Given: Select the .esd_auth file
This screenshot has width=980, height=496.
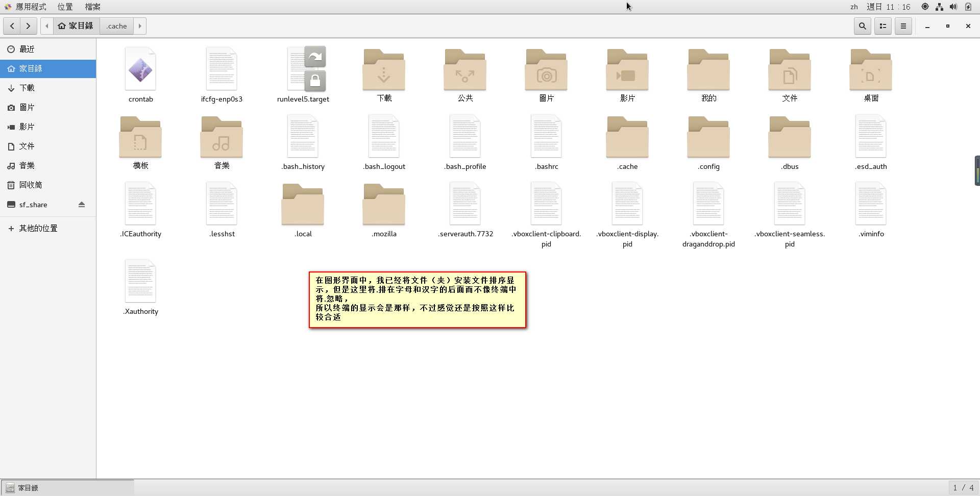Looking at the screenshot, I should 871,137.
